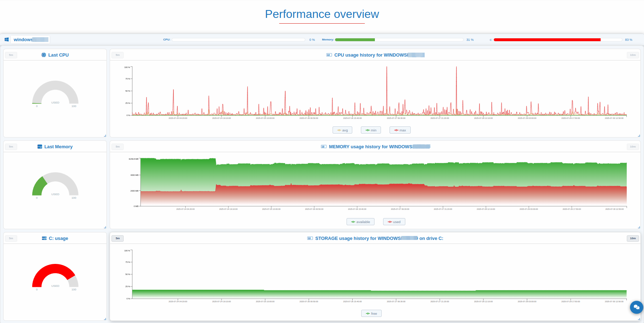This screenshot has width=644, height=323.
Task: Click the icon beside MEMORY usage history title
Action: point(324,147)
